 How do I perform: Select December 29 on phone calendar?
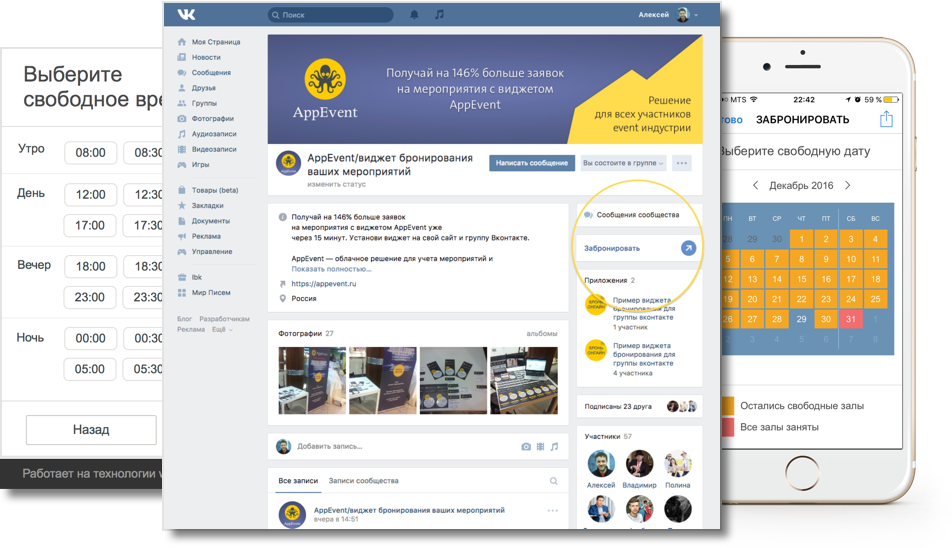tap(801, 319)
